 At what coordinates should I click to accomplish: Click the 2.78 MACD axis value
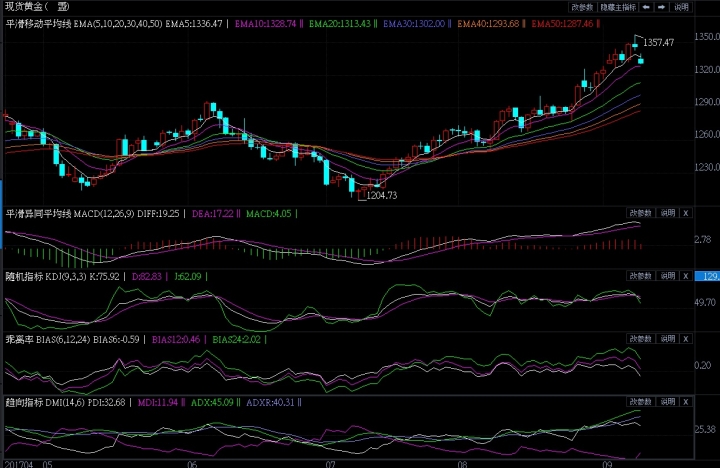703,239
